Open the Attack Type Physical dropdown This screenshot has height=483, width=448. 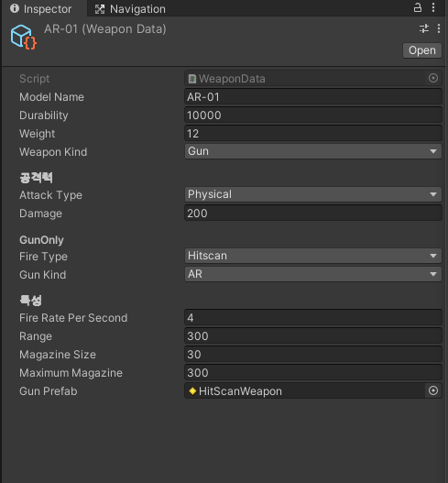pos(313,194)
